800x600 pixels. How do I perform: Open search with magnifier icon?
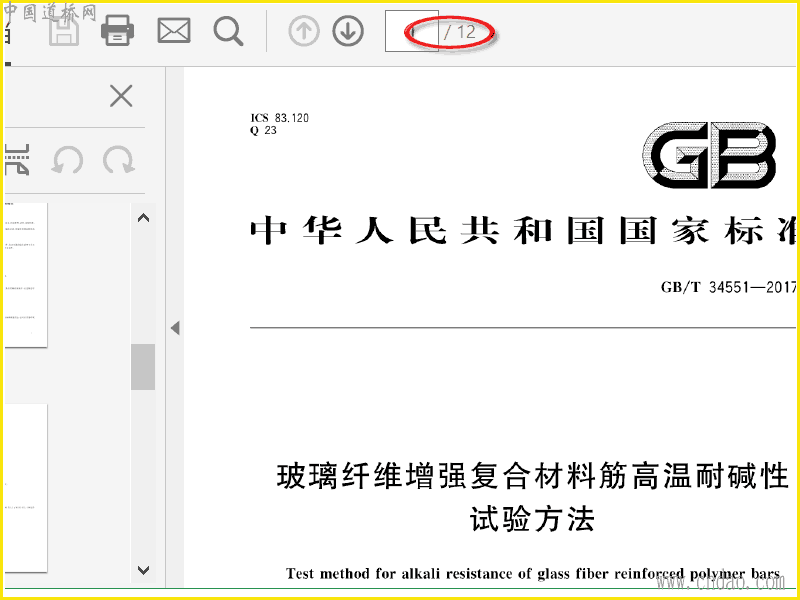pos(228,31)
